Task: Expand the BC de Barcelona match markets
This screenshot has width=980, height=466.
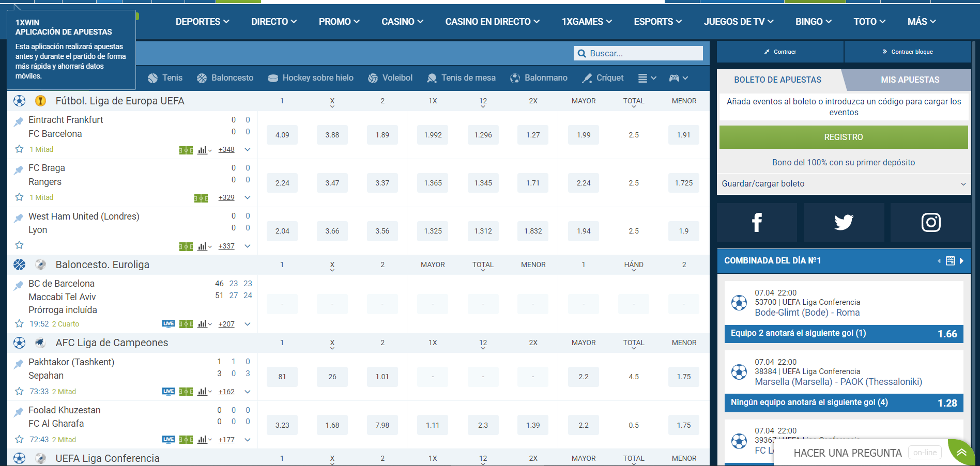Action: click(x=248, y=324)
